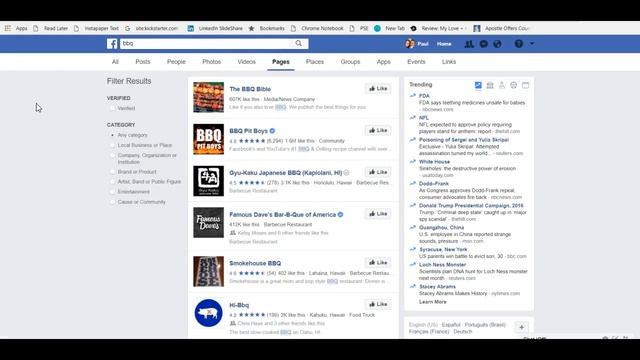
Task: Like Smokehouse BBQ page
Action: pos(378,262)
